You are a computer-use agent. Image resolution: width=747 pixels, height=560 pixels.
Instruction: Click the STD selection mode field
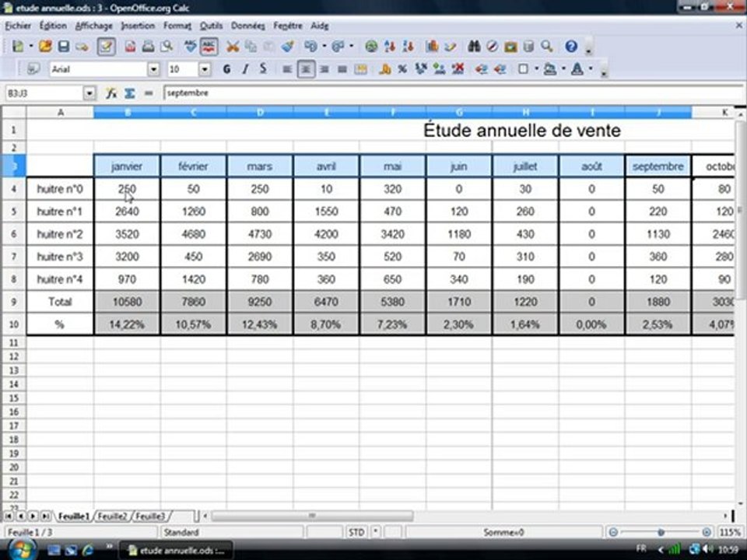356,532
